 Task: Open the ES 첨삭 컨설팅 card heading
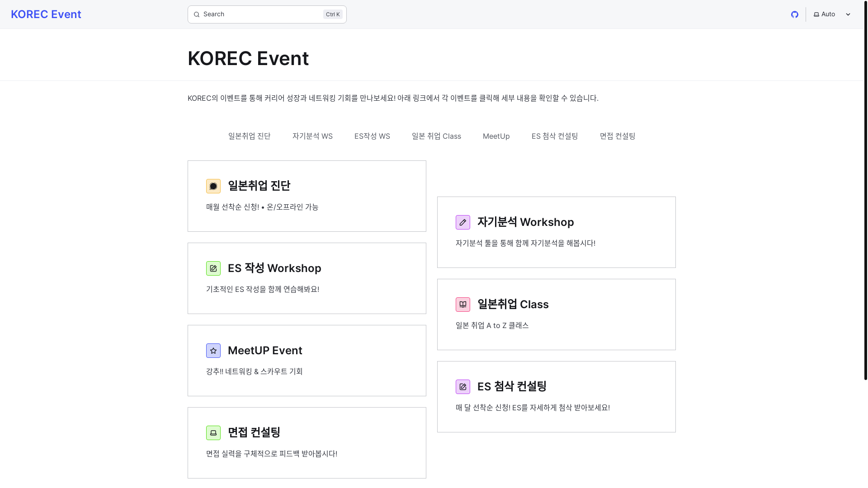point(512,386)
